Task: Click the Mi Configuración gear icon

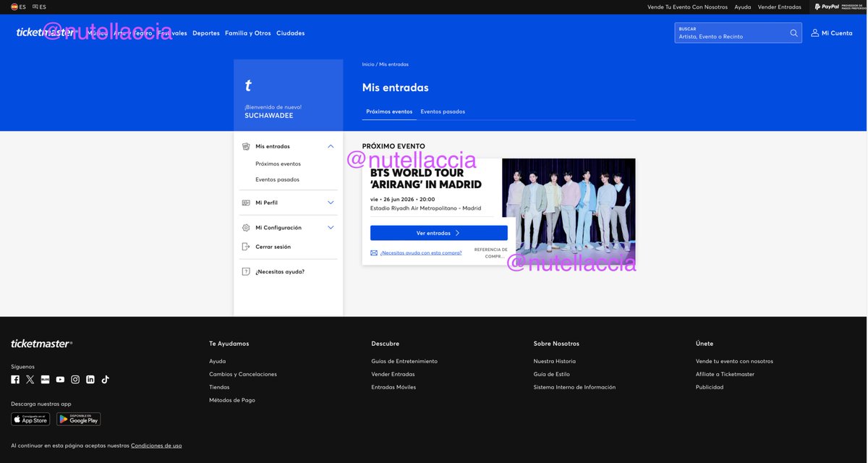Action: tap(246, 227)
